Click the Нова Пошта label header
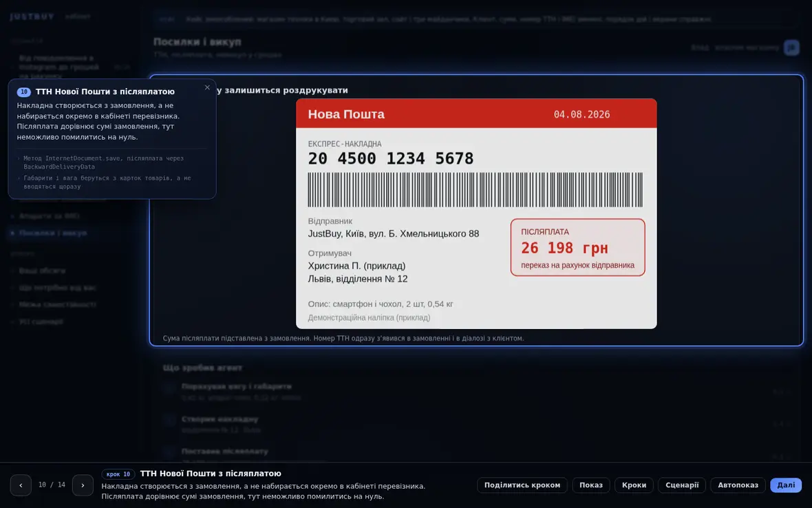The image size is (812, 508). [346, 114]
